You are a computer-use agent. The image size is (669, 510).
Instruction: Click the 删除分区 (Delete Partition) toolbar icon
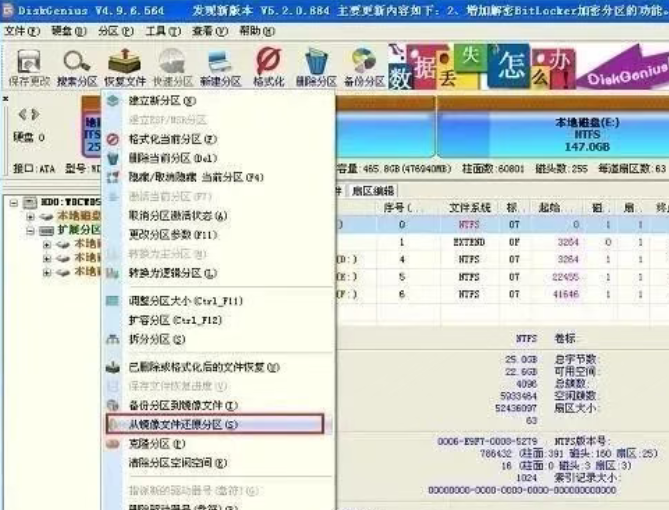(x=316, y=67)
